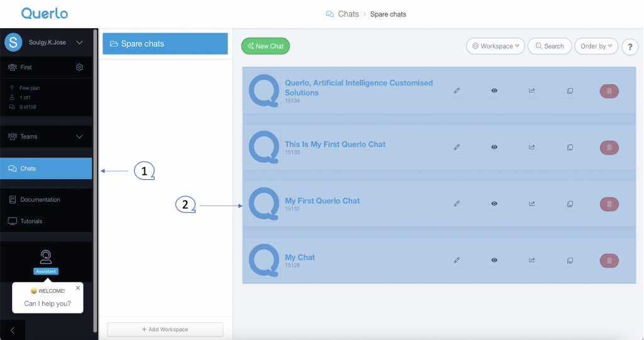Open settings gear next to First
This screenshot has width=644, height=340.
[79, 67]
